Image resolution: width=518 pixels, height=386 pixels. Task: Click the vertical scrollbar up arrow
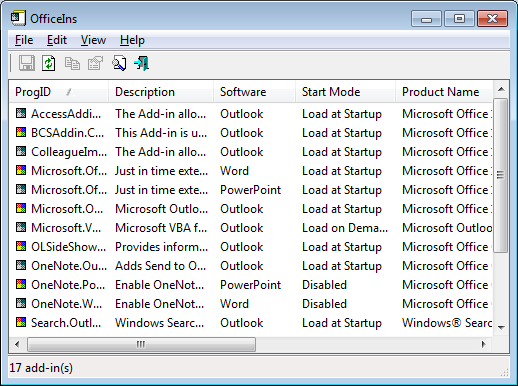tap(501, 89)
